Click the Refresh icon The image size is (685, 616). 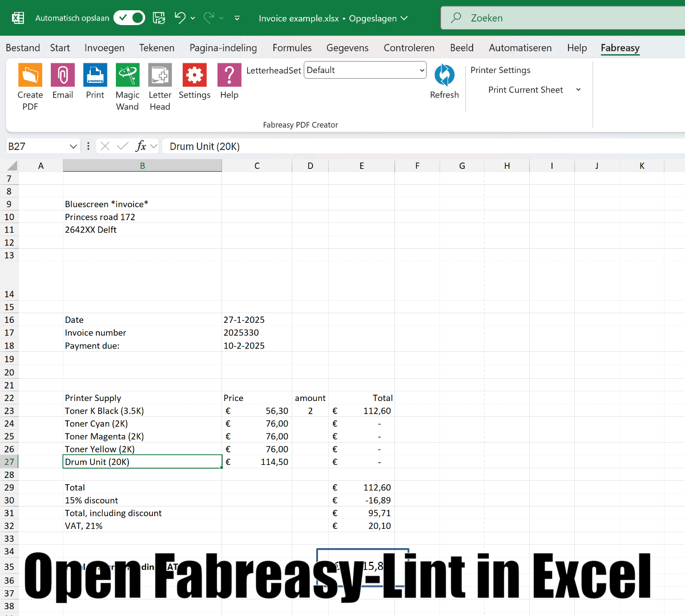(444, 75)
